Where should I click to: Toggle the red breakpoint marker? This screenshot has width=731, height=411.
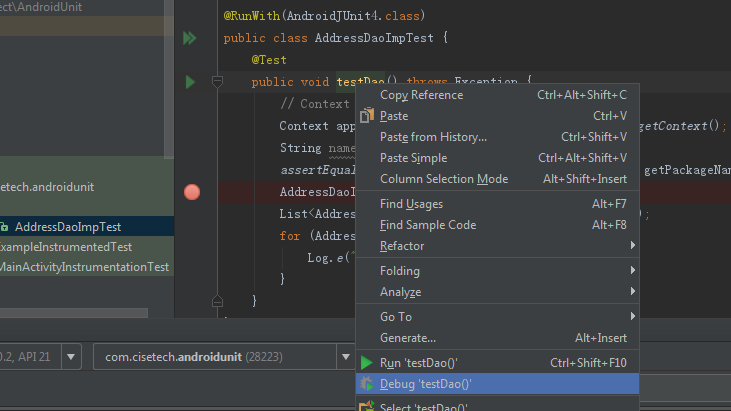pos(192,191)
